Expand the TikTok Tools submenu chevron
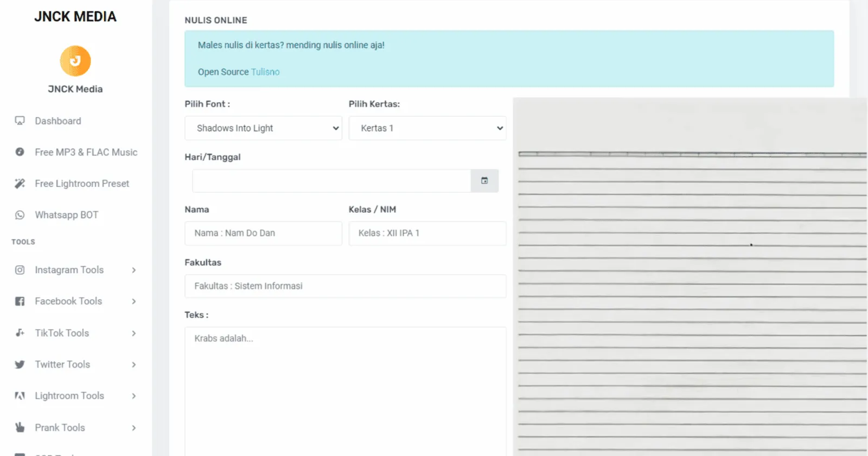 pos(133,333)
